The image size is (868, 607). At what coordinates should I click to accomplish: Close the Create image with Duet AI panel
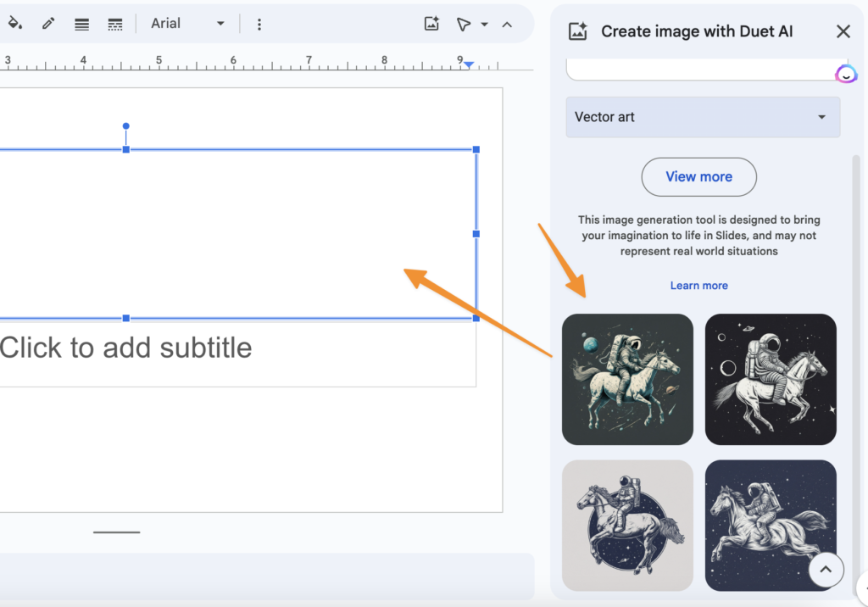[843, 31]
